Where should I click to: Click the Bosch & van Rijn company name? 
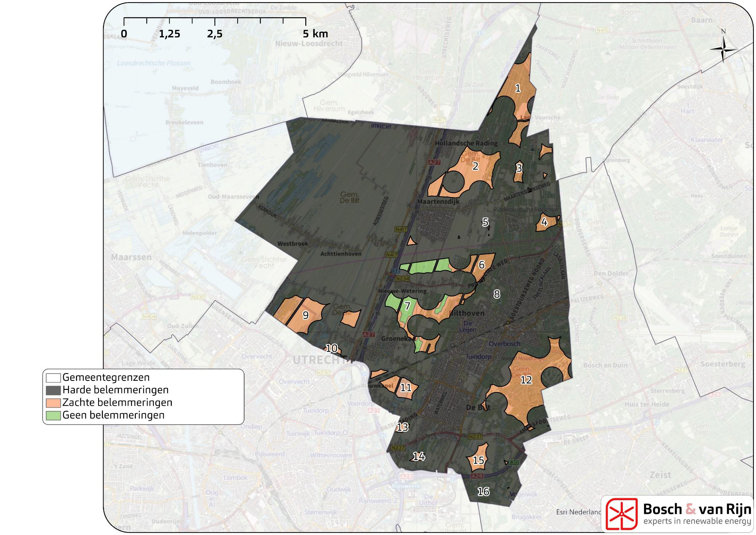[x=697, y=509]
